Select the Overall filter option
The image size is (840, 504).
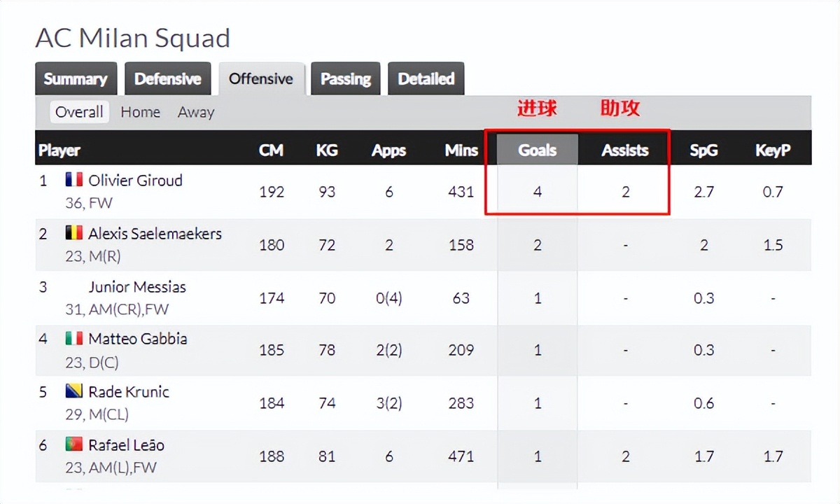79,112
